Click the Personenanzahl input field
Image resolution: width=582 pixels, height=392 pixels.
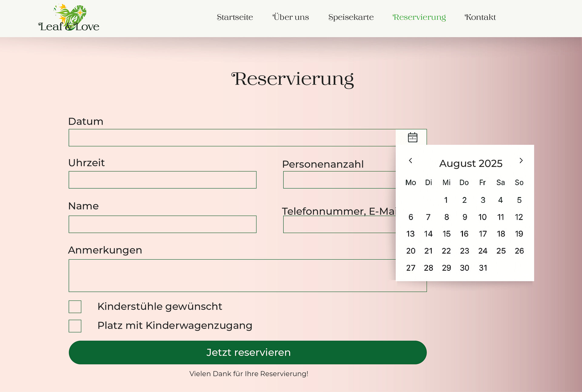(x=339, y=180)
